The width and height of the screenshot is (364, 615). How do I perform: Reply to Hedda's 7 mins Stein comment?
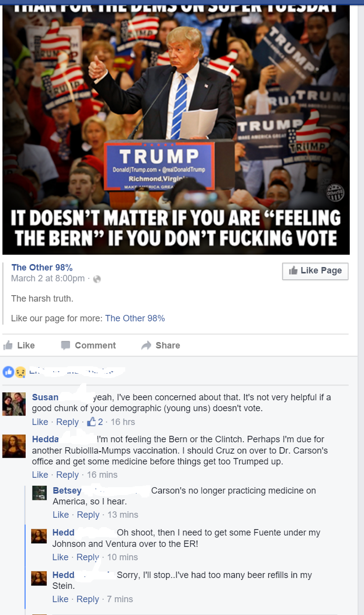(88, 599)
